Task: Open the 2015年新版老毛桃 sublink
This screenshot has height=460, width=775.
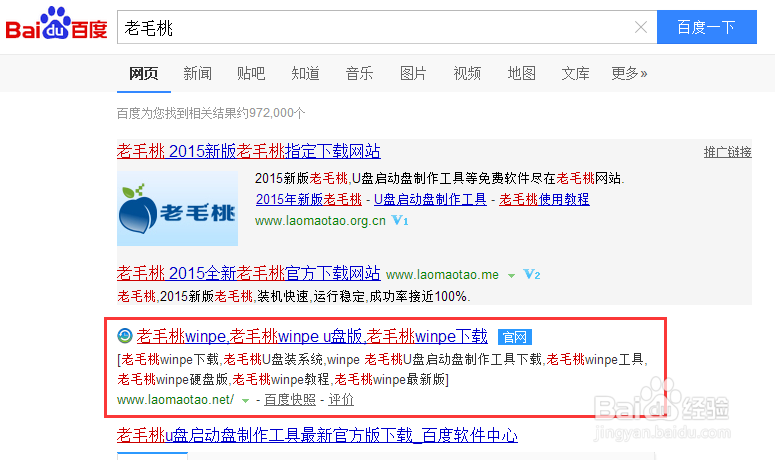Action: click(309, 199)
